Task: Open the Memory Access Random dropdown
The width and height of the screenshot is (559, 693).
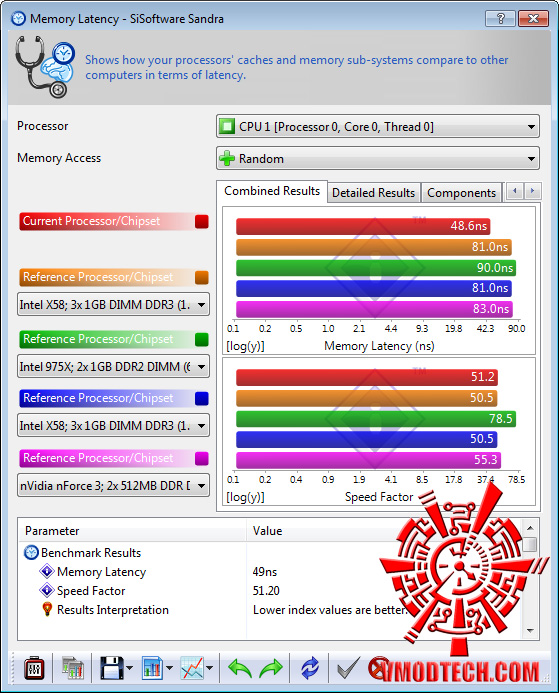Action: pyautogui.click(x=378, y=159)
